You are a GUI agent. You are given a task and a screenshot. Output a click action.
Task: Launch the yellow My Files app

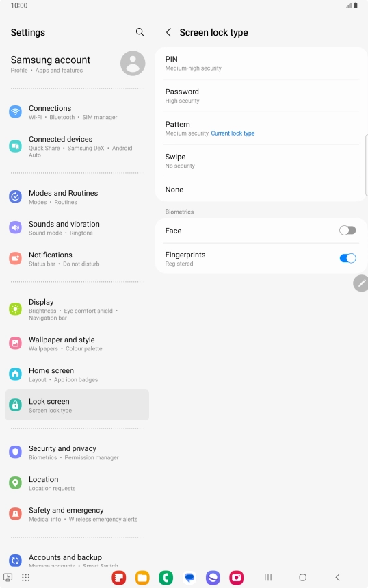(142, 578)
